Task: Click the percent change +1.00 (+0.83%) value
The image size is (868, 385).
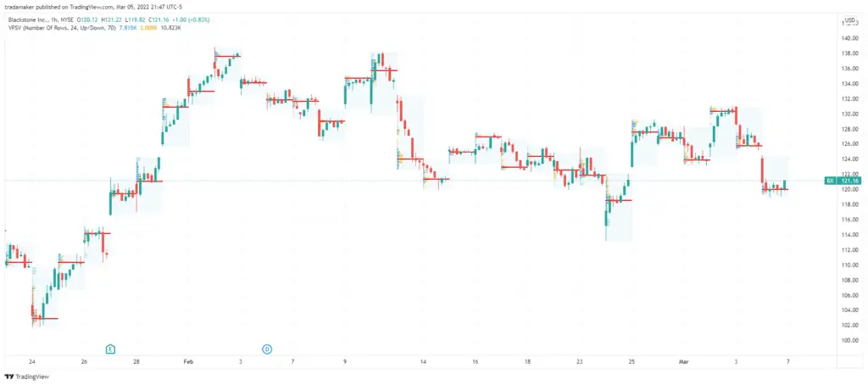Action: pyautogui.click(x=189, y=20)
